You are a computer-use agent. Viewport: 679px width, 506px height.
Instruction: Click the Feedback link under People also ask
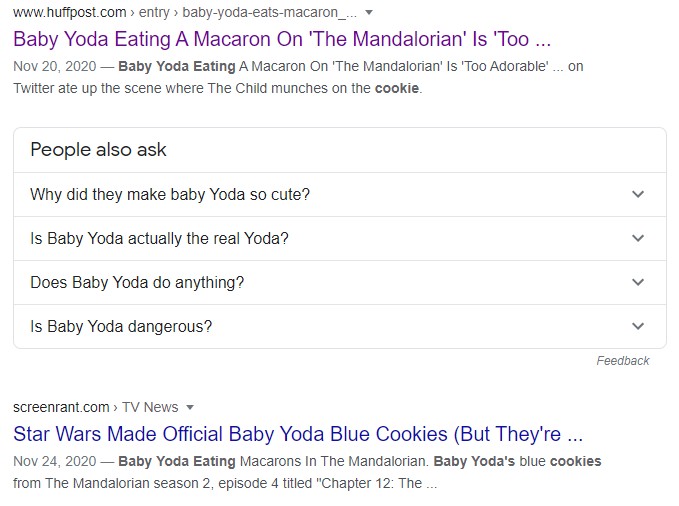point(622,361)
